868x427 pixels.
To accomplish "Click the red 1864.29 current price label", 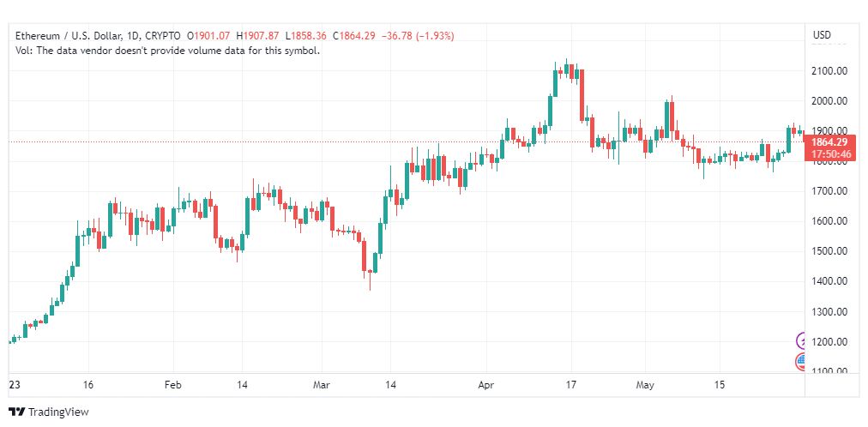I will pyautogui.click(x=829, y=142).
